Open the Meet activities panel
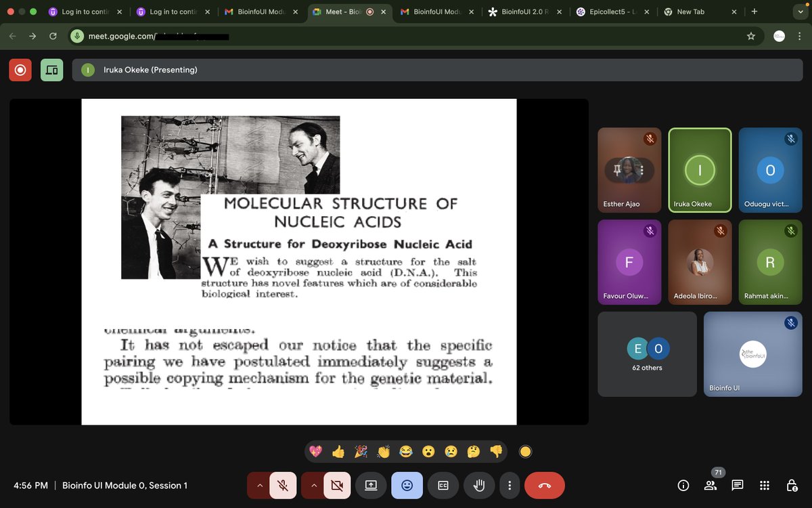 764,485
